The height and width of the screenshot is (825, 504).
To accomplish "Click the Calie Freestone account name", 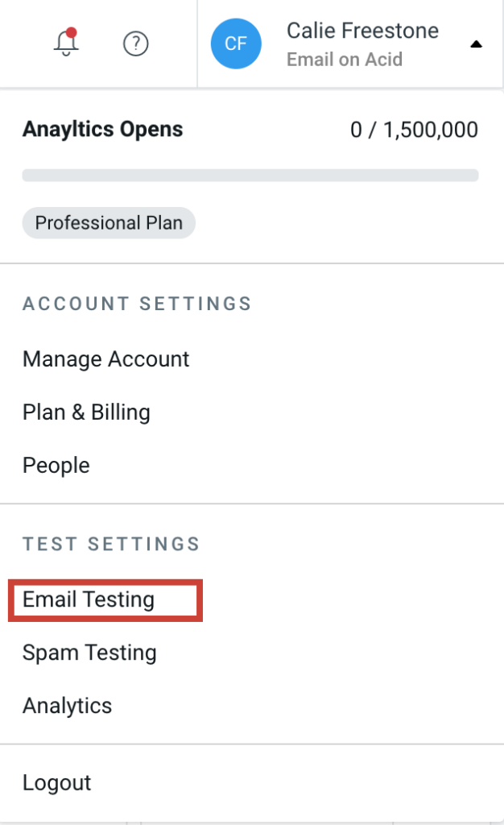I will tap(362, 31).
